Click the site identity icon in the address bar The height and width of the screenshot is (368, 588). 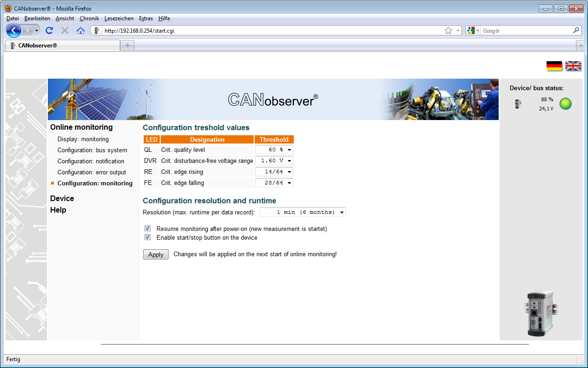point(96,31)
